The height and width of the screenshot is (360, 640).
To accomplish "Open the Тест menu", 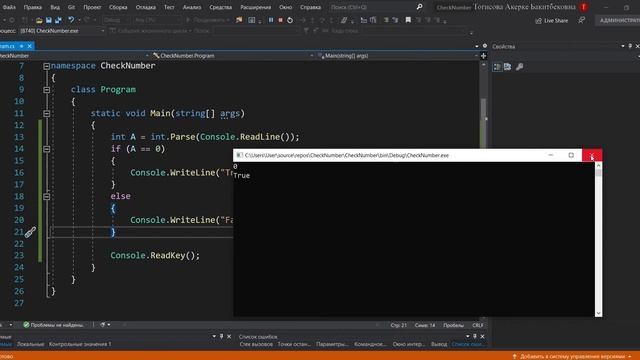I will [x=169, y=7].
